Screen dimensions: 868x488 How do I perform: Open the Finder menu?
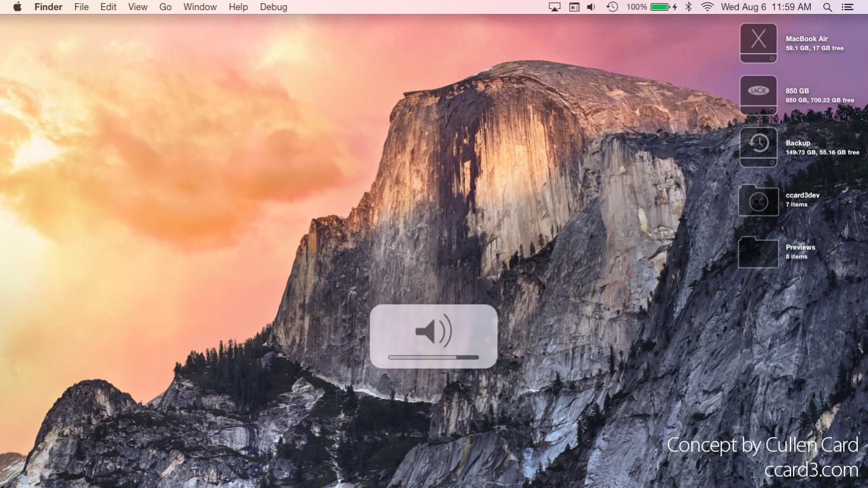48,7
